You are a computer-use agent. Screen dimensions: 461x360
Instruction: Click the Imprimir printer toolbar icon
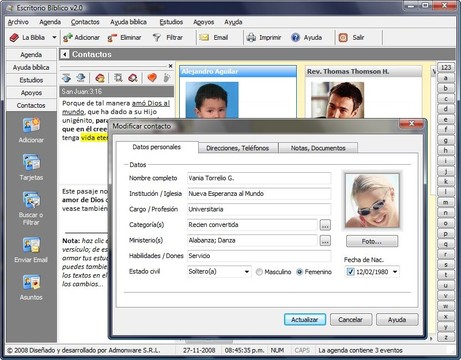point(251,37)
